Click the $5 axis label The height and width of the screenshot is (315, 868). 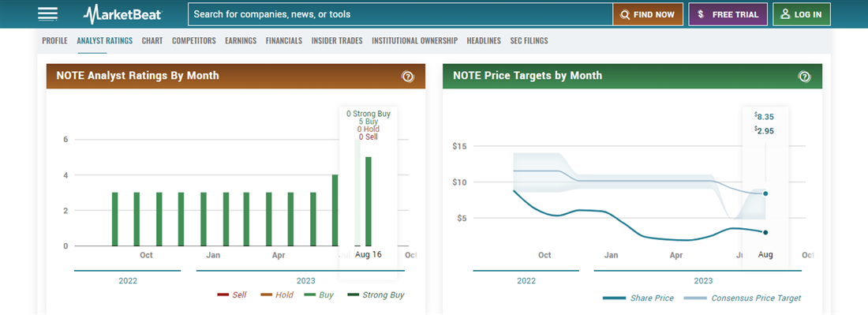point(462,218)
